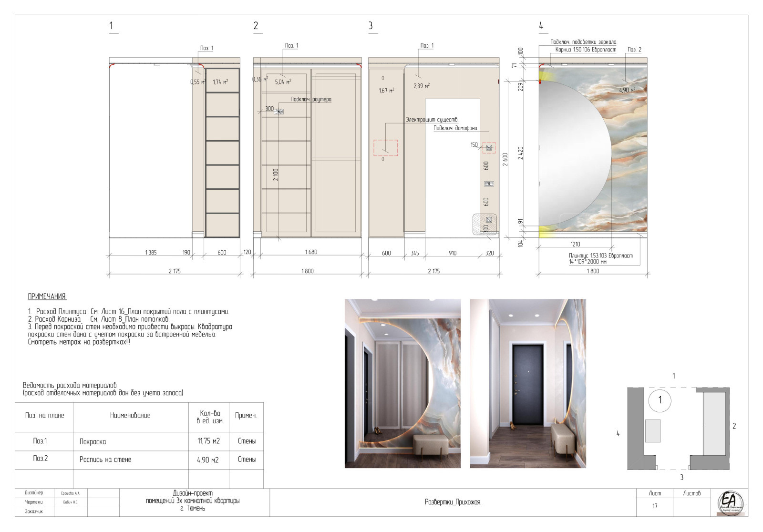This screenshot has width=763, height=532.
Task: Click the Поз.2 Роспись на стене row
Action: pos(139,460)
